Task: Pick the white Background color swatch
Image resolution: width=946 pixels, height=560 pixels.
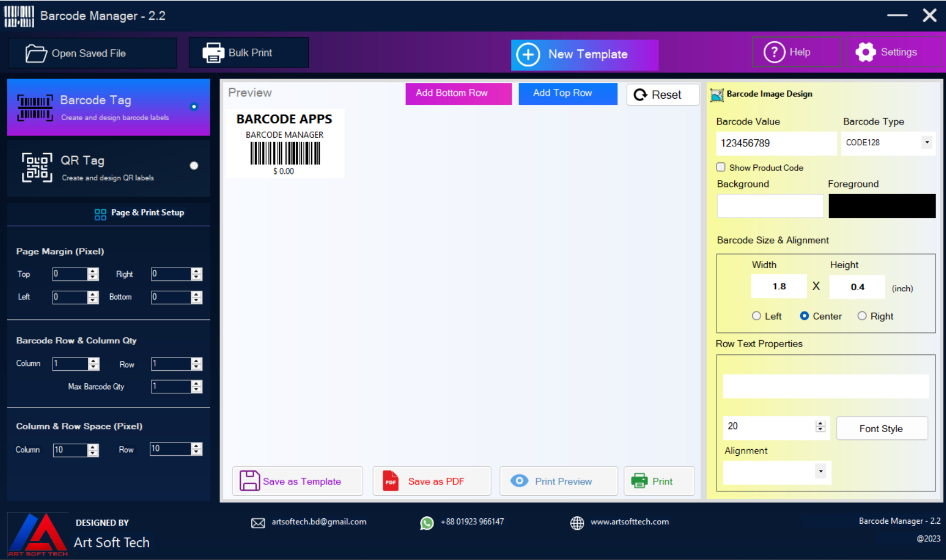Action: click(770, 206)
